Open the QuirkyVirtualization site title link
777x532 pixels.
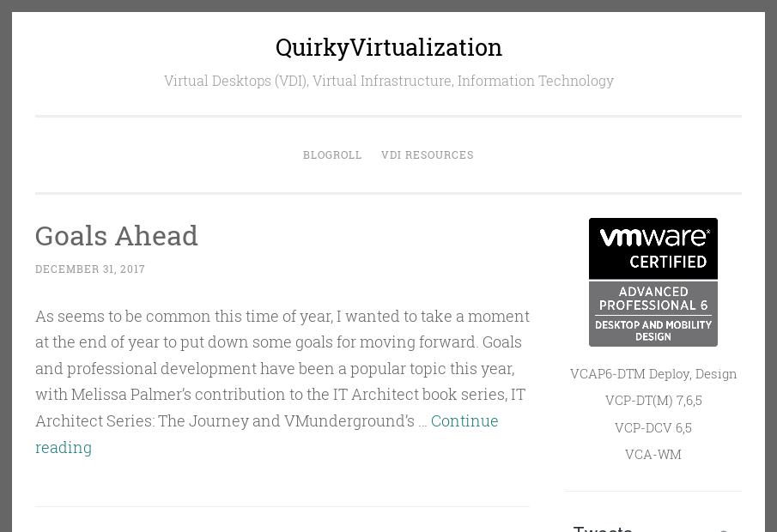(388, 47)
